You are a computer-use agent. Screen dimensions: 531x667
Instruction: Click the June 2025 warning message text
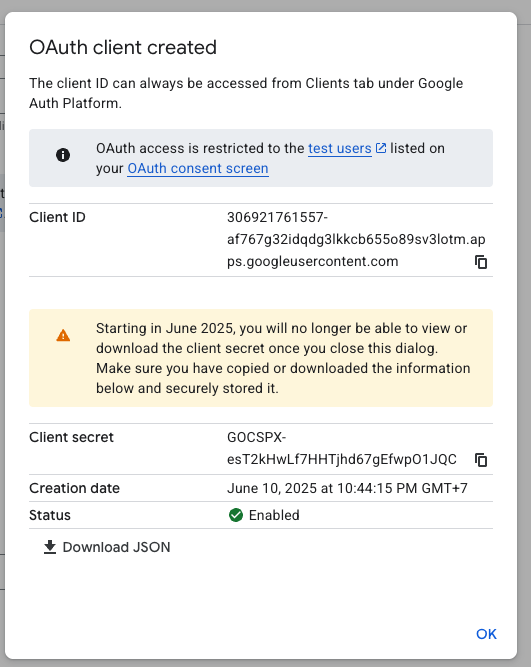[283, 358]
